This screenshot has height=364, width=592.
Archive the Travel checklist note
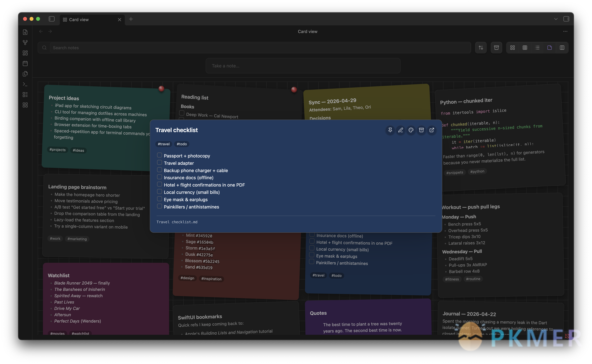(421, 130)
